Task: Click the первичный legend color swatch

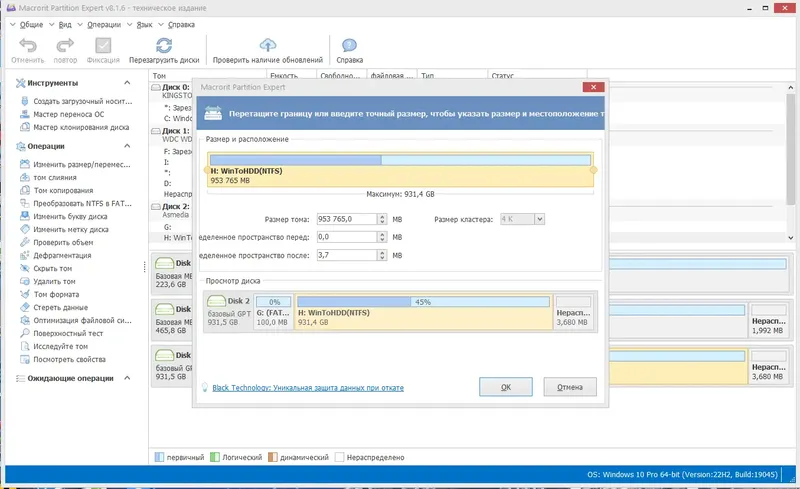Action: coord(159,457)
